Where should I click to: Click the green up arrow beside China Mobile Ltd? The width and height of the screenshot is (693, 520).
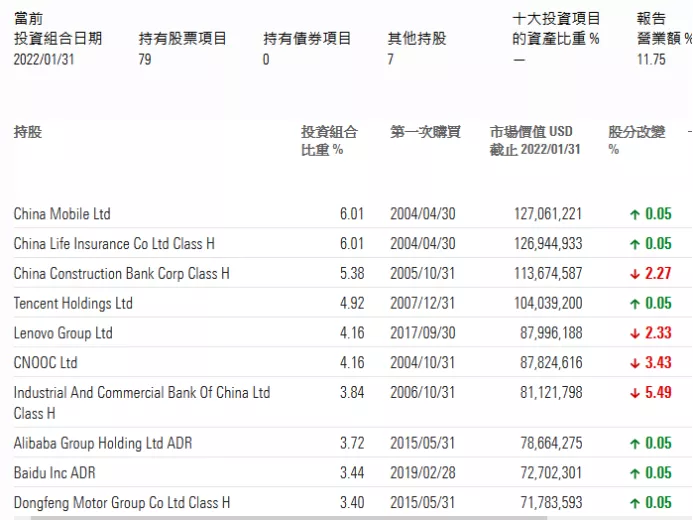tap(634, 214)
